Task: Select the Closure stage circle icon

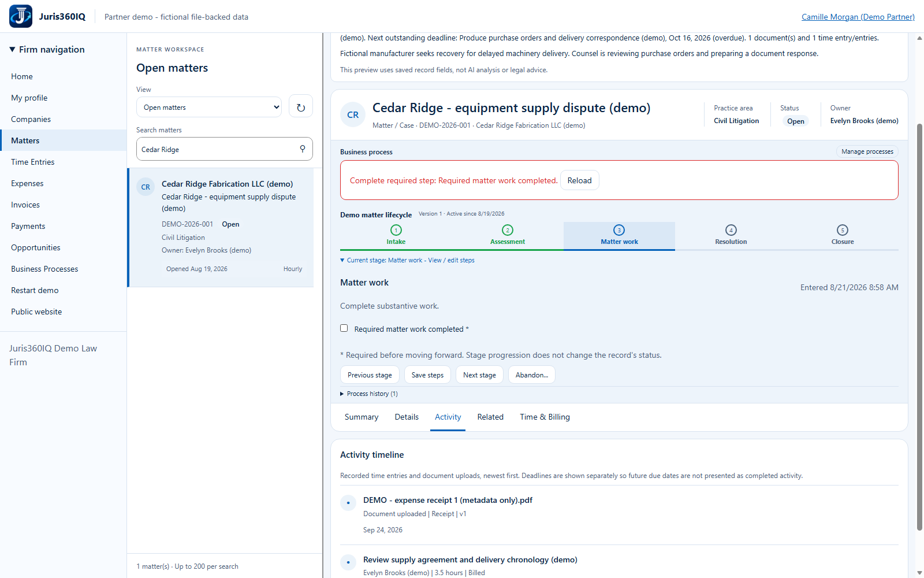Action: [x=843, y=230]
